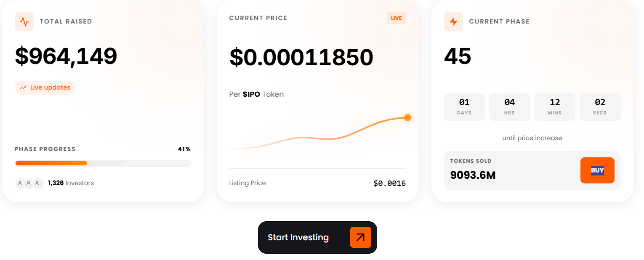Click the 1,326 Investors text

(x=71, y=183)
